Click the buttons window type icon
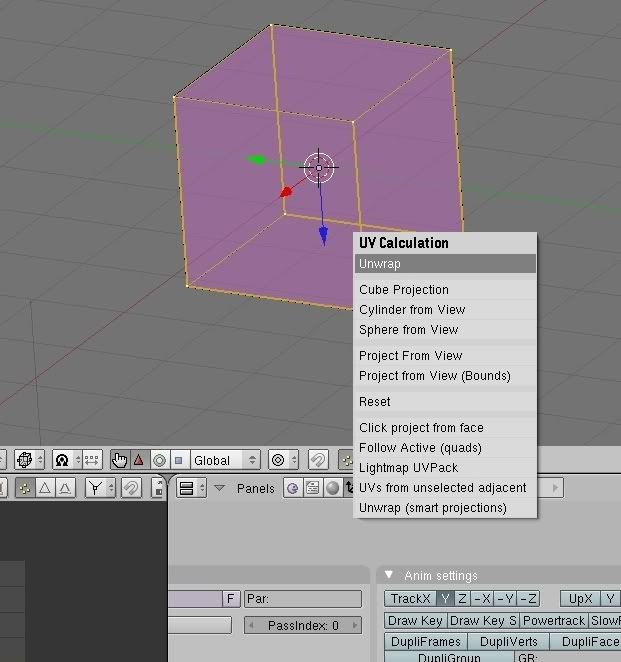 click(187, 488)
